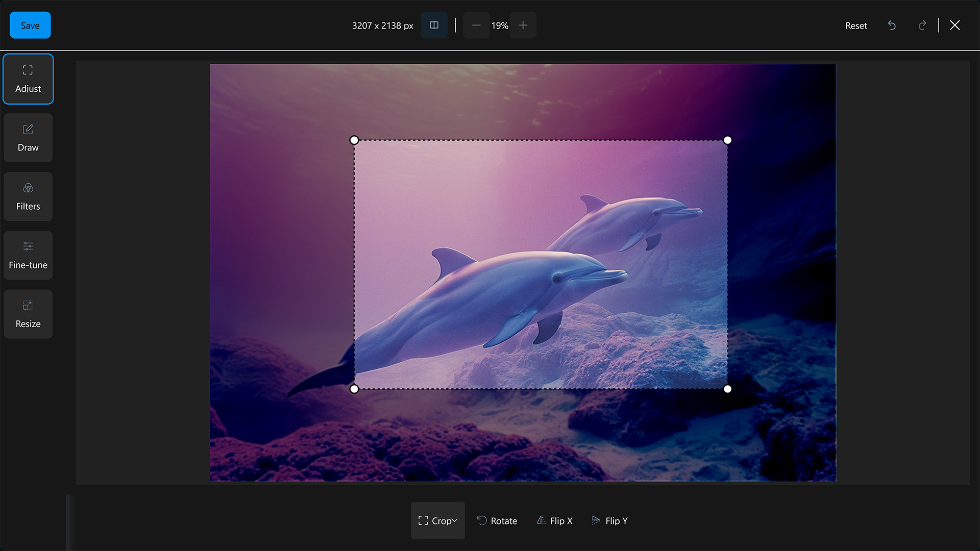Expand the Crop dropdown menu

(438, 520)
